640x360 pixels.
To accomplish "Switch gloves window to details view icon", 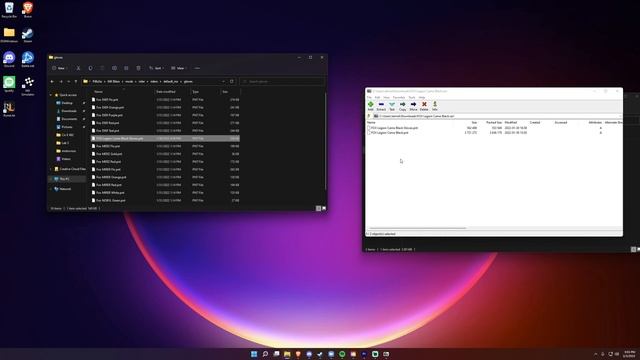I will click(x=318, y=208).
